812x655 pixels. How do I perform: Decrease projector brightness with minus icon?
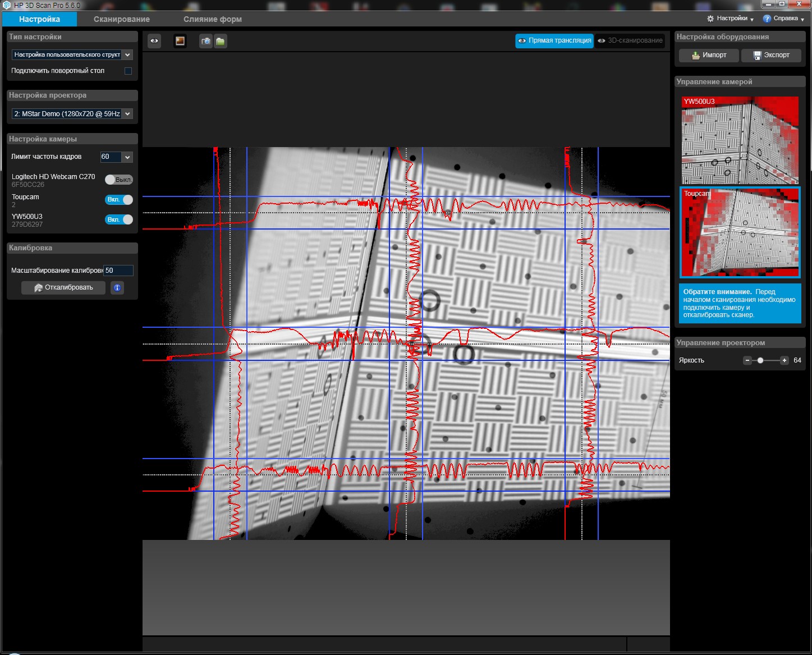click(x=747, y=360)
